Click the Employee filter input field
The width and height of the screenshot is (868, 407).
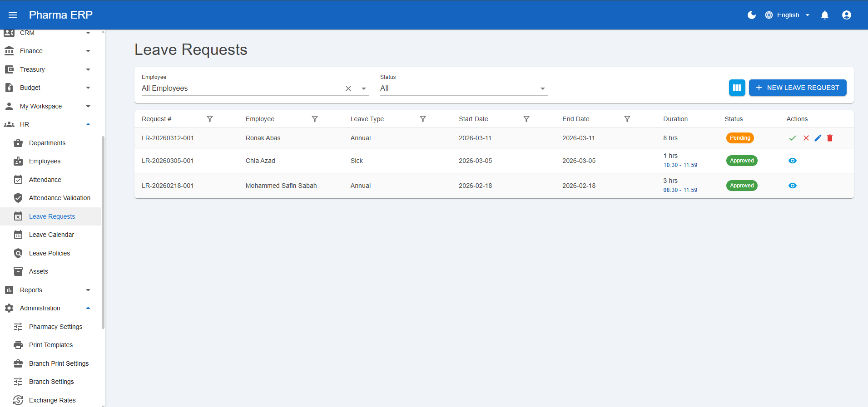click(x=241, y=88)
